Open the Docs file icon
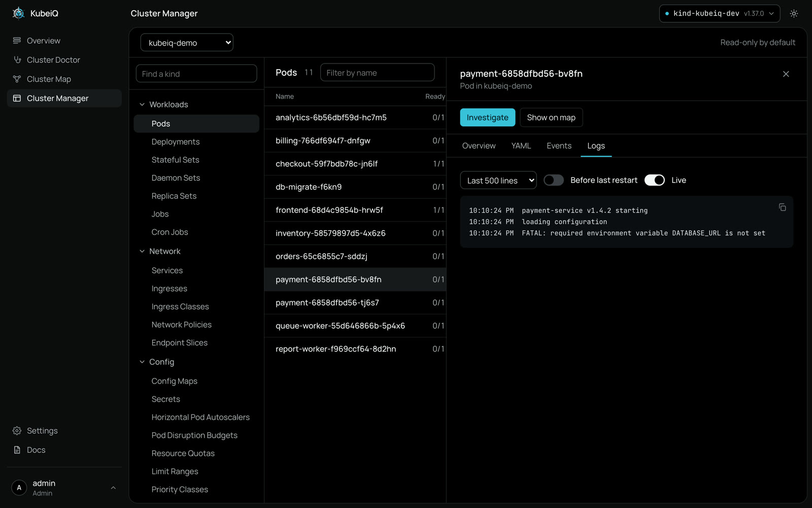 (x=17, y=450)
